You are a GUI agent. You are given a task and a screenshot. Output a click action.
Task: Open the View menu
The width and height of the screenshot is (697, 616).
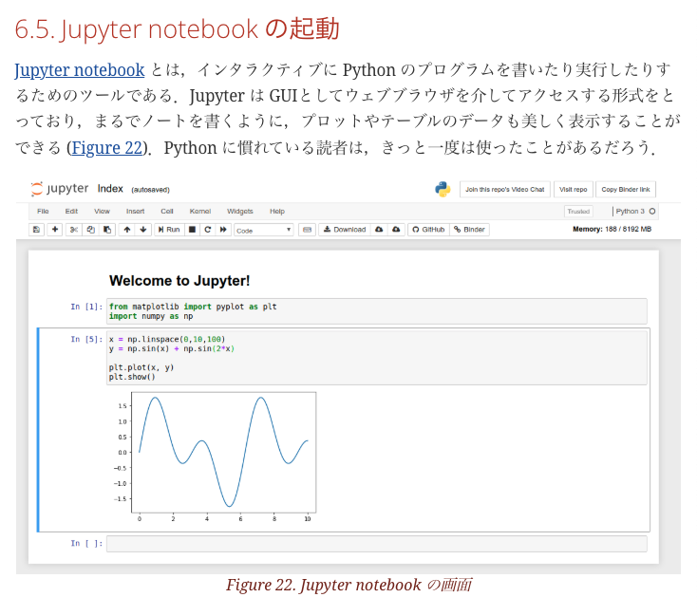pyautogui.click(x=102, y=212)
